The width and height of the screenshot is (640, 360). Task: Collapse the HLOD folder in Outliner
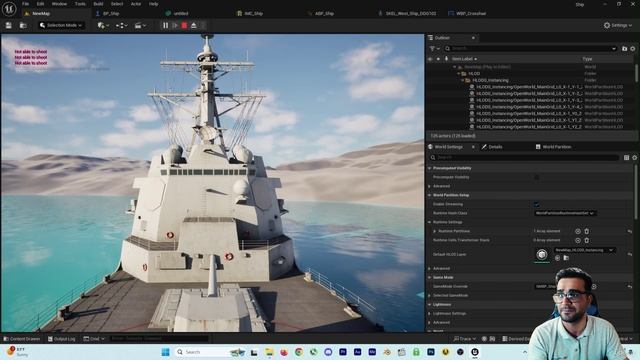(459, 73)
